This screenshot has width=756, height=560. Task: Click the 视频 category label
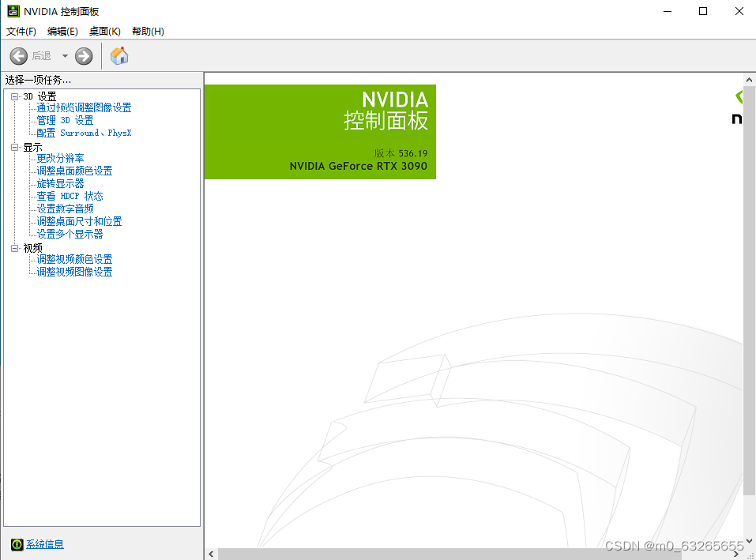pyautogui.click(x=33, y=248)
